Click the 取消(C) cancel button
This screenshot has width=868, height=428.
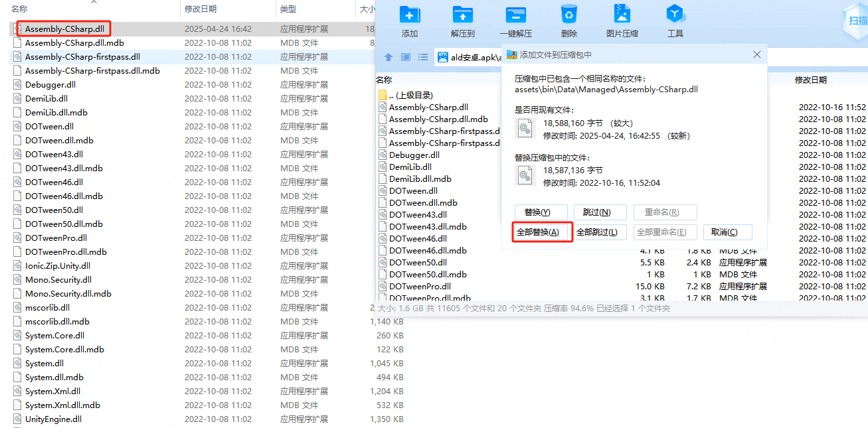[x=728, y=232]
